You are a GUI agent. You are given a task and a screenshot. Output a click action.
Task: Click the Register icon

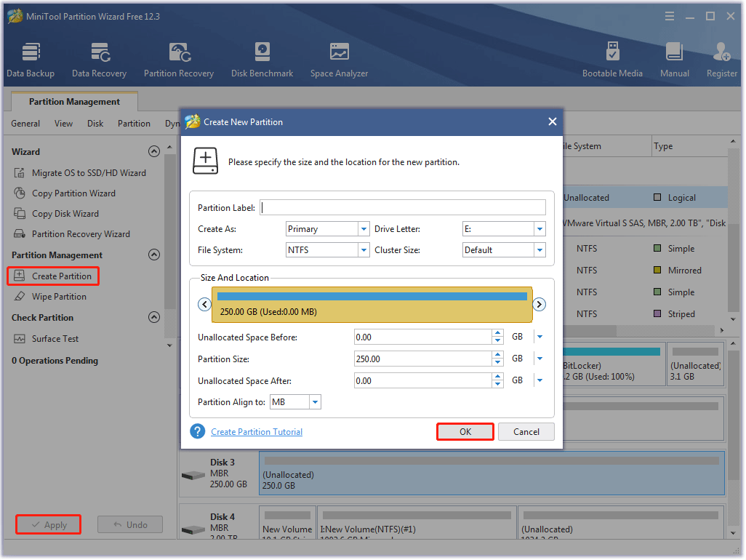coord(721,58)
